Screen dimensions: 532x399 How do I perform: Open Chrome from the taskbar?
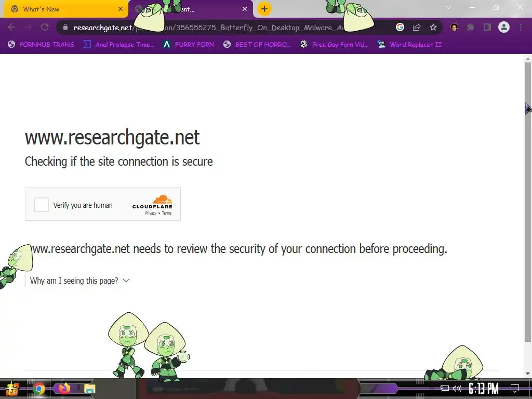pos(38,389)
